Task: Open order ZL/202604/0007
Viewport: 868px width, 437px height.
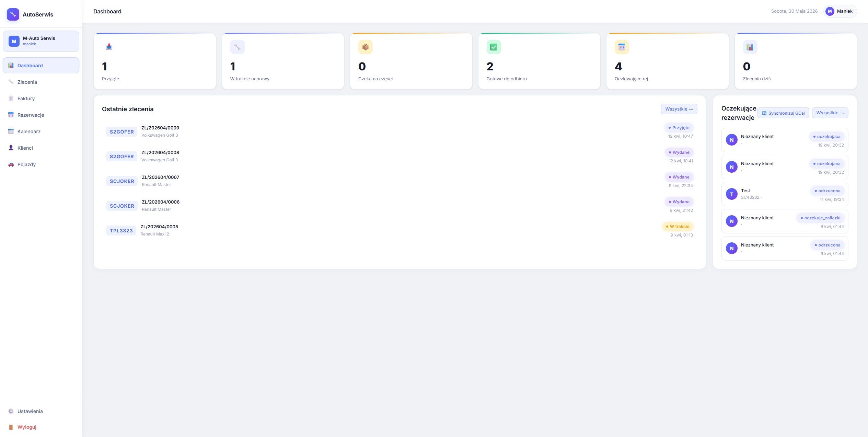Action: pos(400,181)
